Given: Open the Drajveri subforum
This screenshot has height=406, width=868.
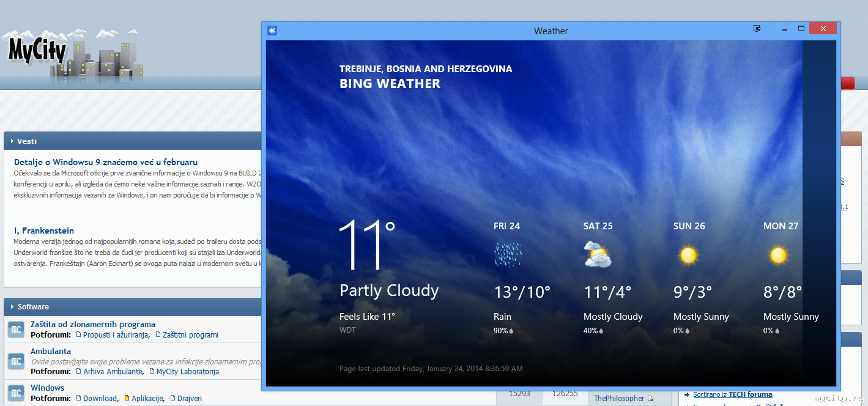Looking at the screenshot, I should point(190,399).
